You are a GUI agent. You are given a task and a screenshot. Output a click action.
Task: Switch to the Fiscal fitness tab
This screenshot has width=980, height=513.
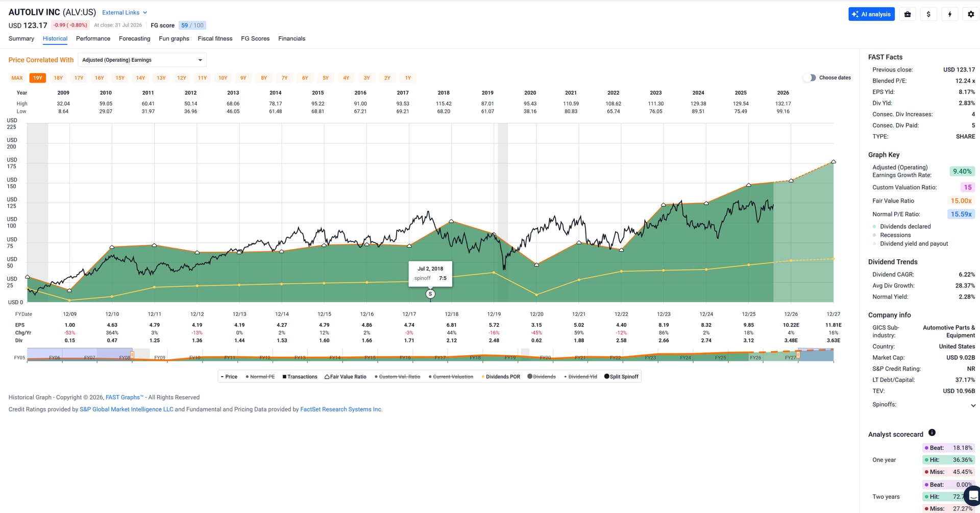pyautogui.click(x=215, y=39)
